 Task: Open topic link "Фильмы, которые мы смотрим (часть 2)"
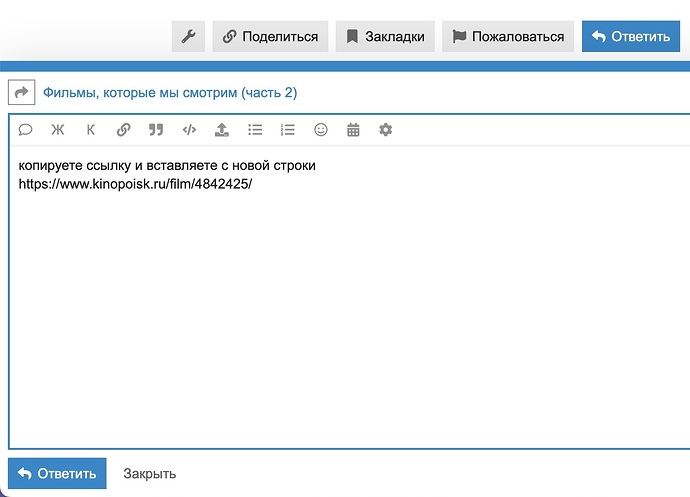click(169, 93)
